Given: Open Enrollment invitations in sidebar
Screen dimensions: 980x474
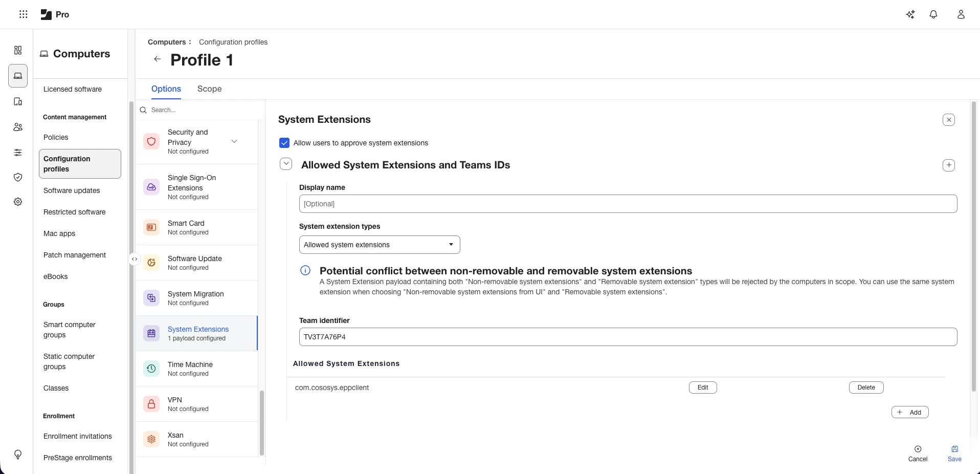Looking at the screenshot, I should tap(78, 436).
